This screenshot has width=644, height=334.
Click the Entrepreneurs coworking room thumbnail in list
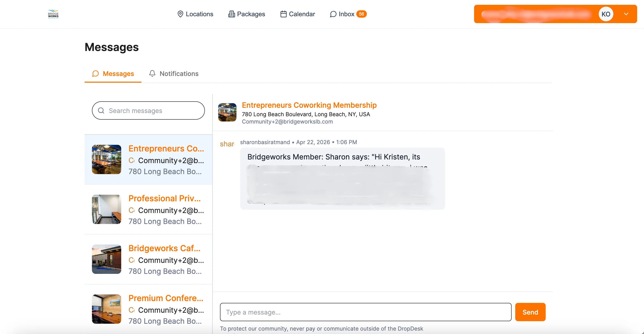tap(107, 159)
